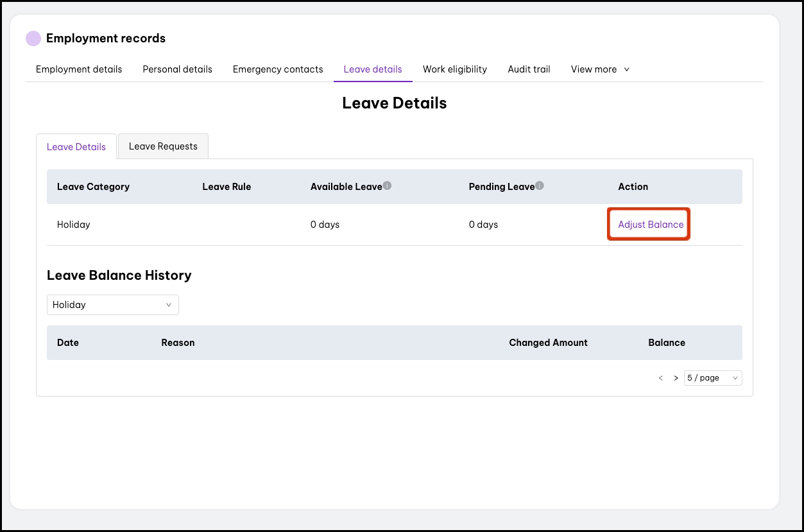Click the Available Leave info icon
Screen dimensions: 804x532
(x=388, y=185)
